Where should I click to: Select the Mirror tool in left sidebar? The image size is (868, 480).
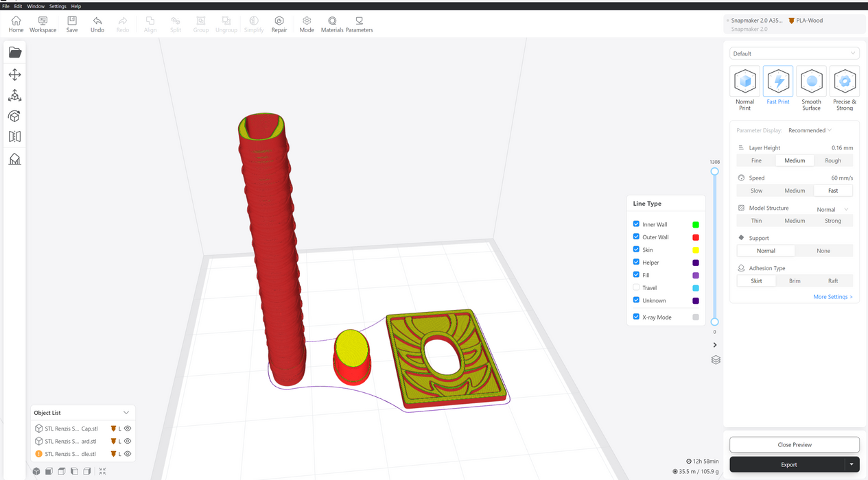pyautogui.click(x=14, y=136)
